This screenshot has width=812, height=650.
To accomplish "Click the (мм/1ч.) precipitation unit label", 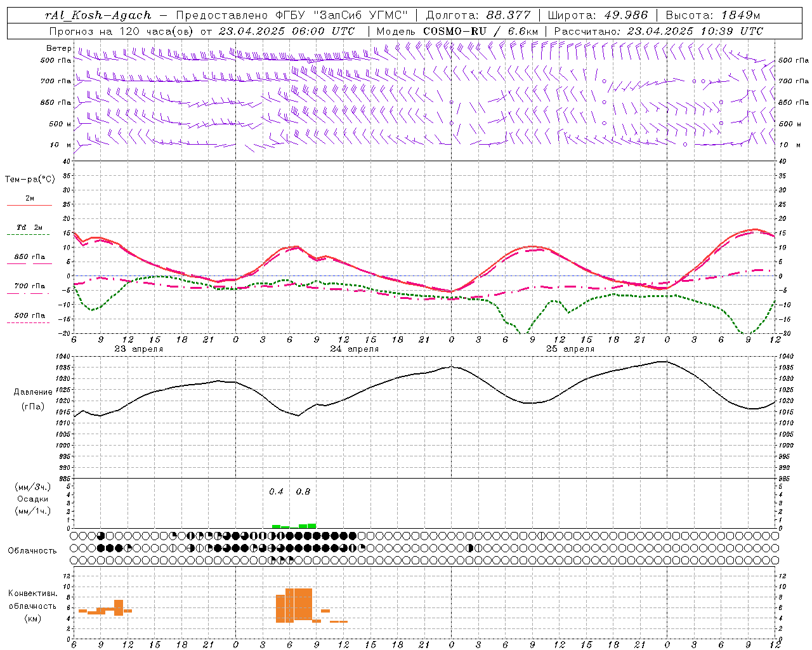I will (33, 511).
